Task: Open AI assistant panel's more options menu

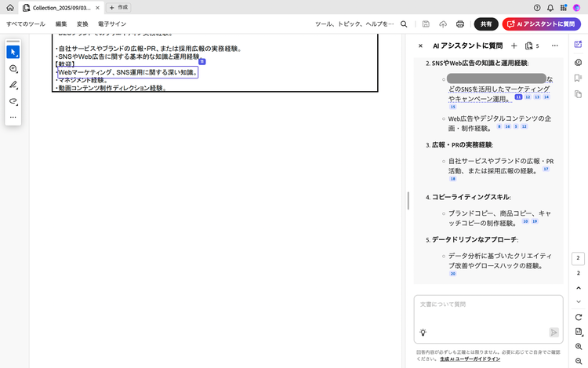Action: point(555,46)
